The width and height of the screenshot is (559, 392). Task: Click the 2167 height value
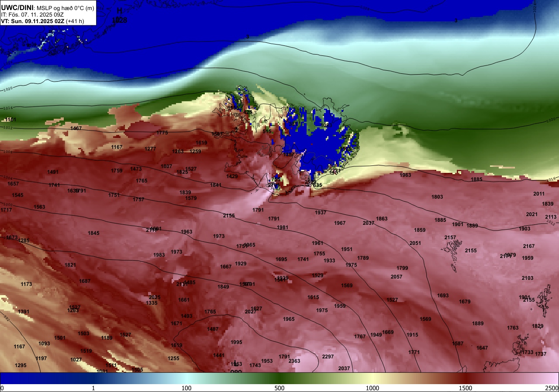(x=528, y=246)
